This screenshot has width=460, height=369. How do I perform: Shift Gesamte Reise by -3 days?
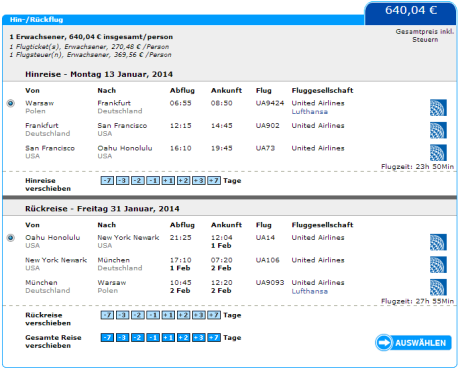click(123, 338)
